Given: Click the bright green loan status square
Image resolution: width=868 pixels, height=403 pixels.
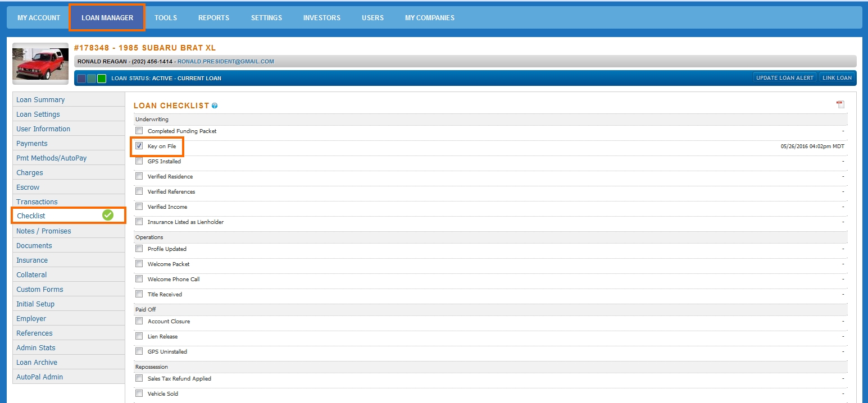Looking at the screenshot, I should 102,79.
